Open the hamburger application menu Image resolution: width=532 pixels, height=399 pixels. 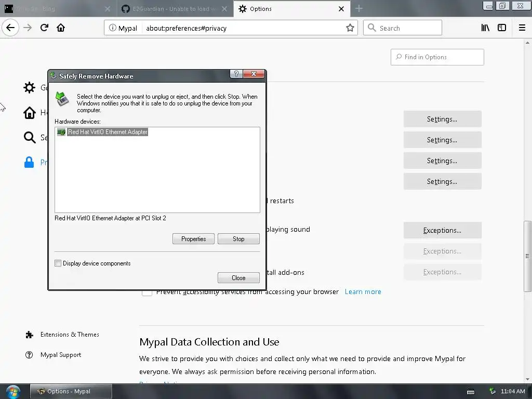522,28
